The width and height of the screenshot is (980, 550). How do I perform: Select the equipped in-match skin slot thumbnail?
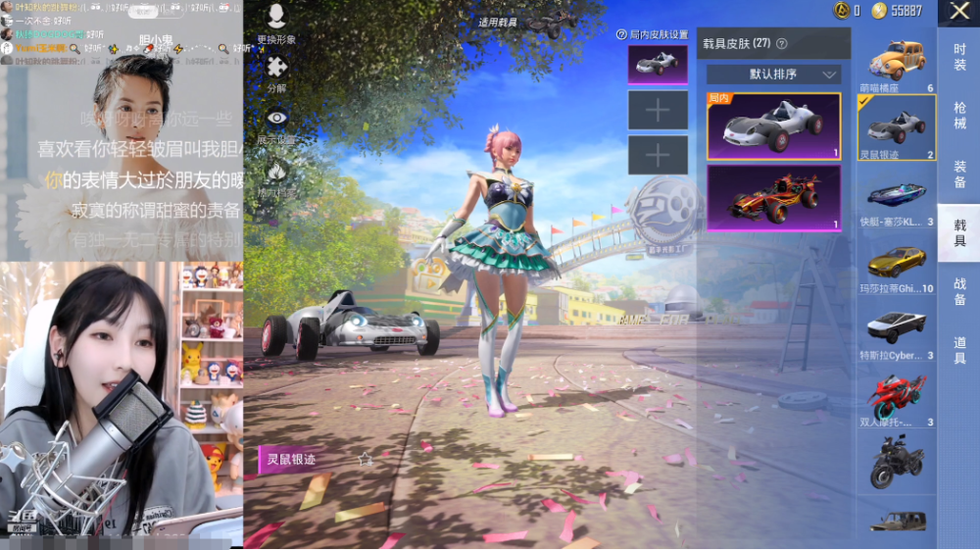pyautogui.click(x=658, y=64)
